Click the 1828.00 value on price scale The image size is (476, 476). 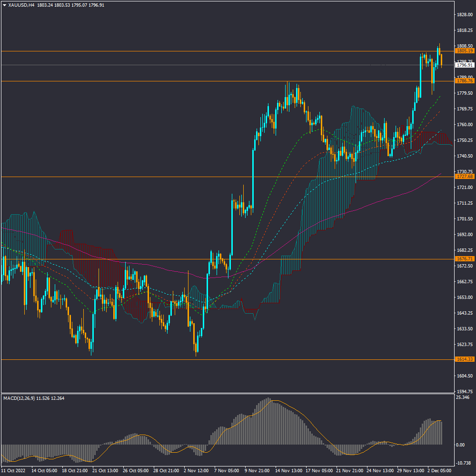(x=464, y=15)
